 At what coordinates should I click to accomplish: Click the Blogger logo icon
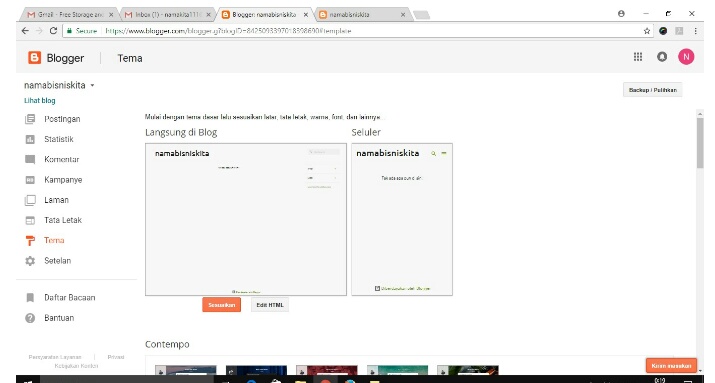click(x=35, y=57)
